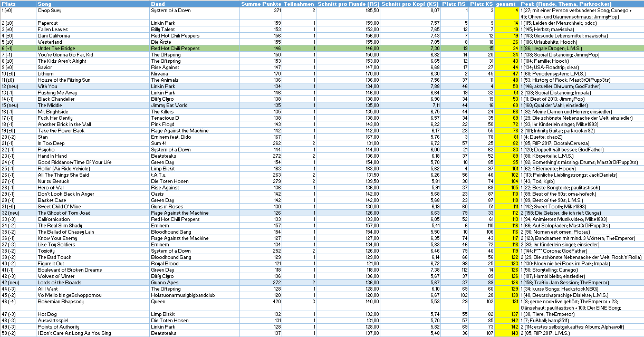The width and height of the screenshot is (644, 337).
Task: Click the Figure It Out song cell
Action: tap(93, 264)
